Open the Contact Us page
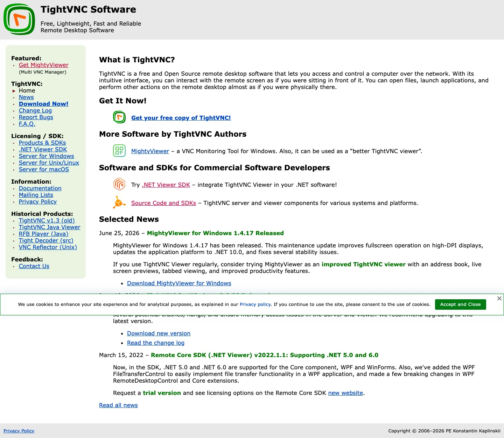This screenshot has height=438, width=504. 34,266
